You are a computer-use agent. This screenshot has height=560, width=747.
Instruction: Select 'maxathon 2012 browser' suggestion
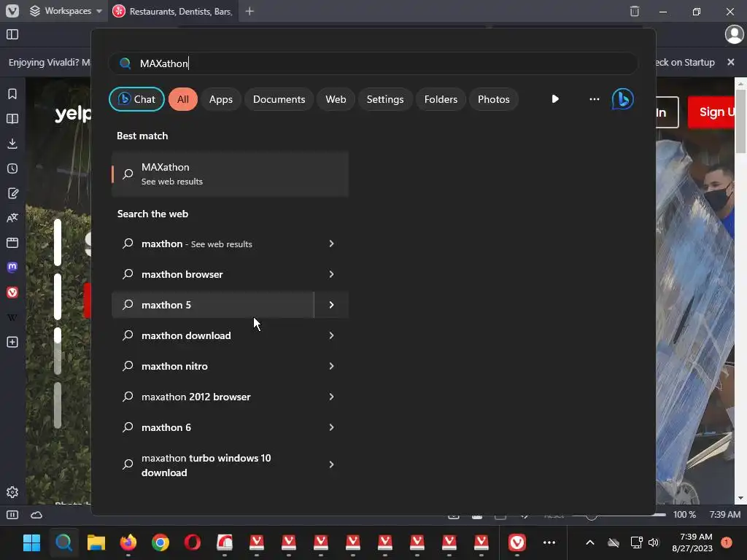[x=213, y=397]
